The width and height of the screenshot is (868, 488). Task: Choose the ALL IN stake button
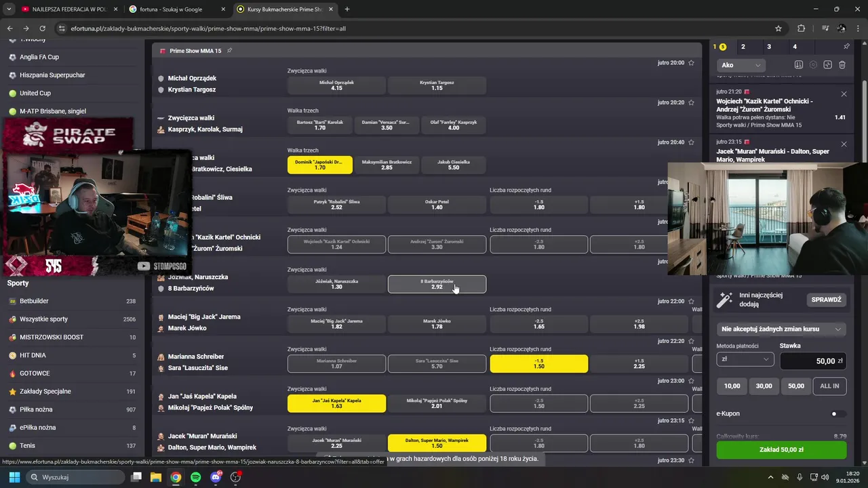(x=829, y=386)
